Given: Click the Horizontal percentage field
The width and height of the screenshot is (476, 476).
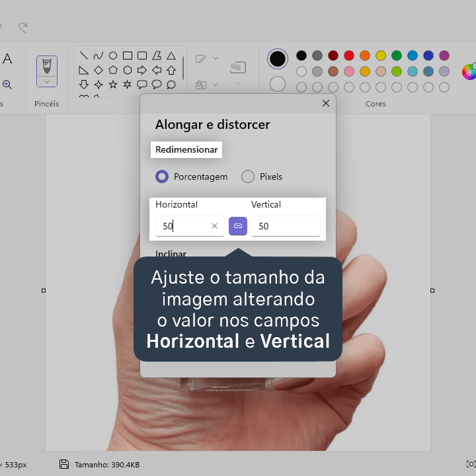Looking at the screenshot, I should tap(190, 226).
